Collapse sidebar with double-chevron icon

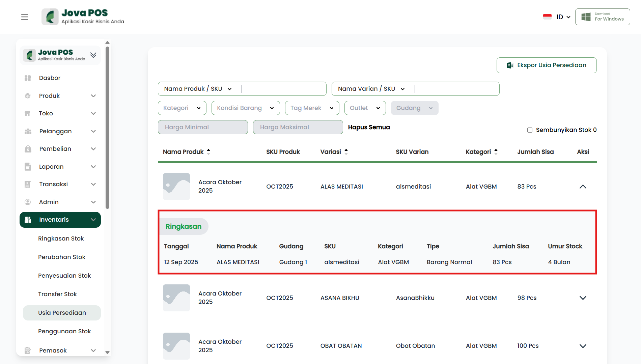93,55
